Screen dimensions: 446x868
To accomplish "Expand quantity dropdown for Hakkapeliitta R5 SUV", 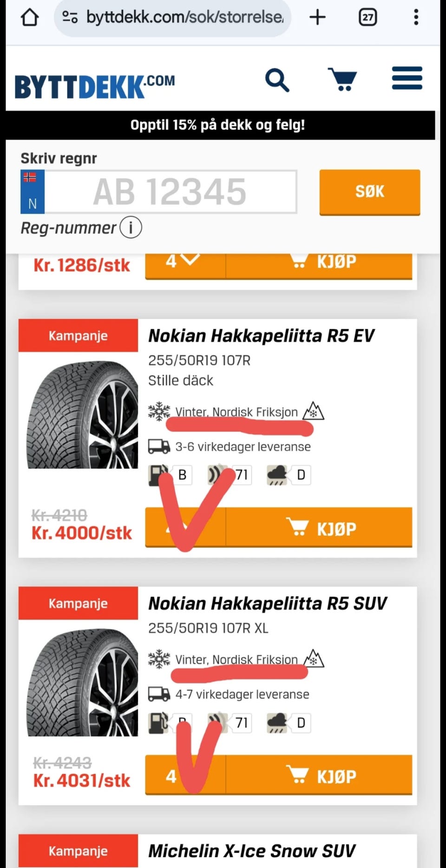I will 185,775.
